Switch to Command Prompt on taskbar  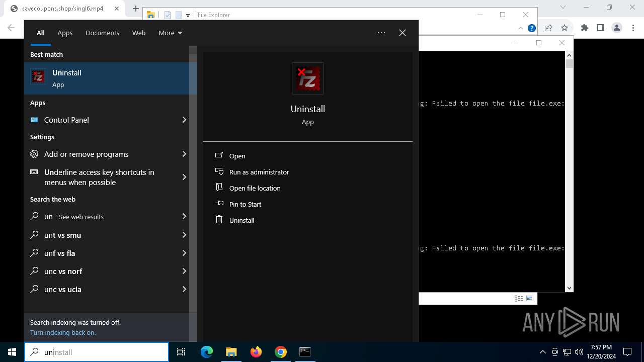pyautogui.click(x=305, y=352)
